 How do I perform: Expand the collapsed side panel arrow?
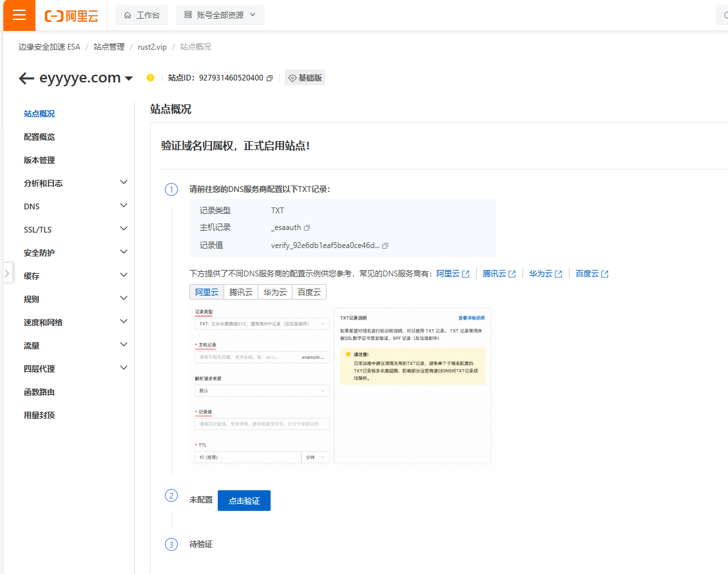[x=7, y=273]
